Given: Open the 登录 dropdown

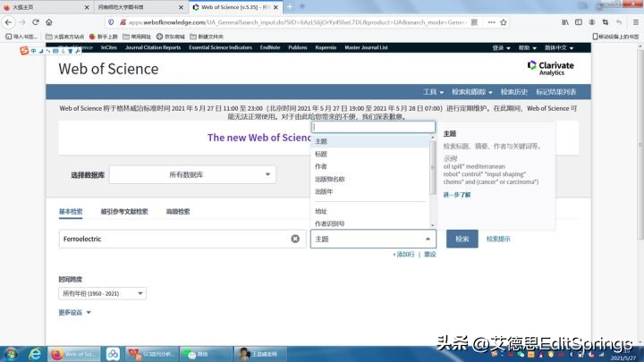Looking at the screenshot, I should click(x=501, y=48).
